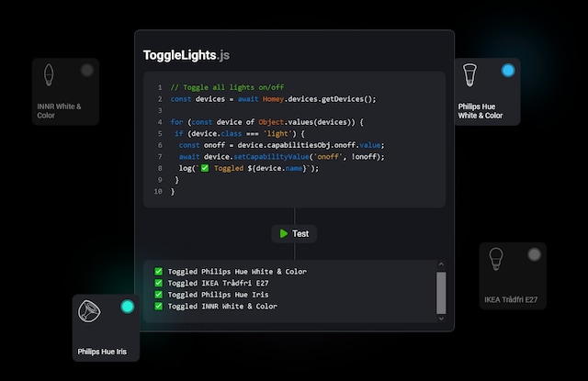Click the IKEA Trådfri E27 bulb icon
Screen dimensions: 588x381
[496, 260]
